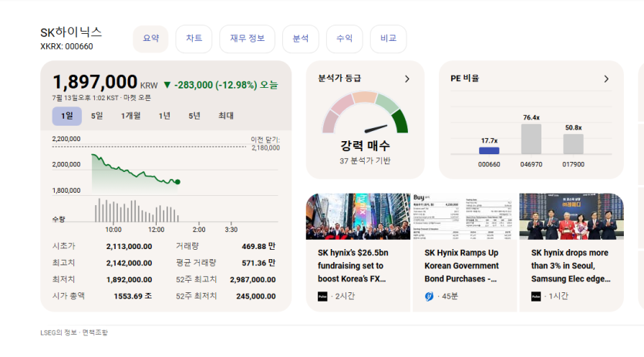Open the Seoul trading floor news thumbnail
Viewport: 644px width, 357px height.
572,217
